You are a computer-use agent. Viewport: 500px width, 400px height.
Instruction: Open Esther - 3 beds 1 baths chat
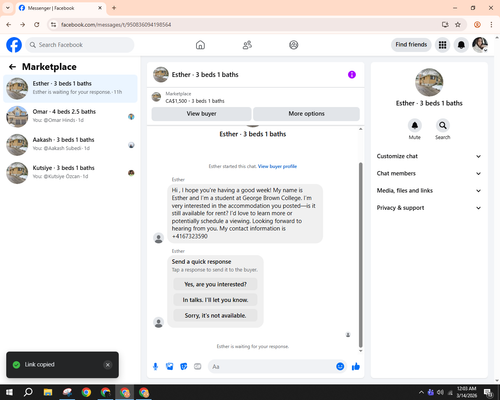point(70,88)
